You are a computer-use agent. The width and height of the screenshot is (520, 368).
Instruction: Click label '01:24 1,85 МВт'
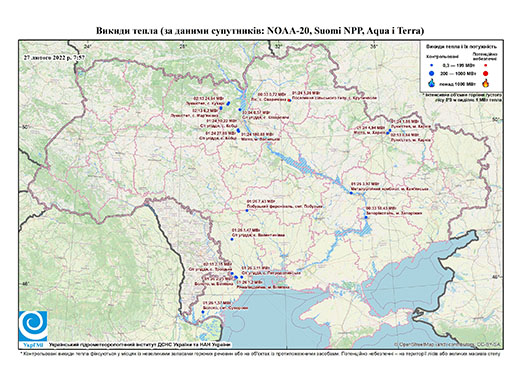click(x=405, y=121)
